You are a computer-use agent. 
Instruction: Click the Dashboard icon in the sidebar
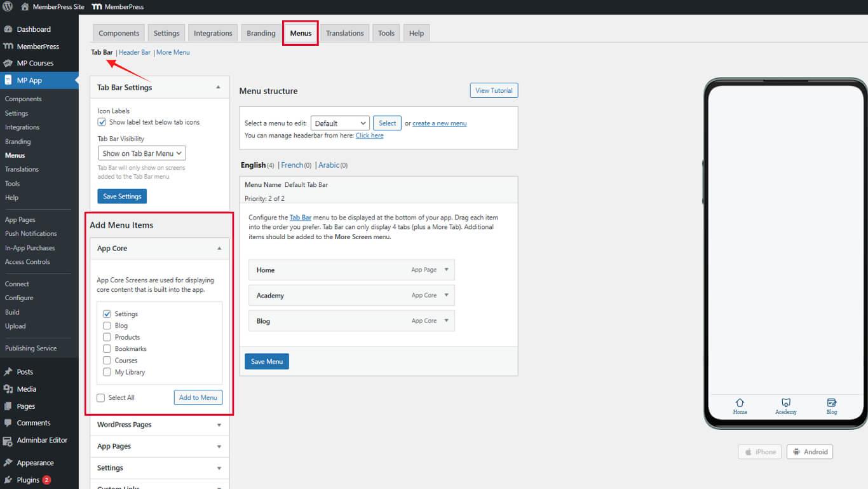click(8, 29)
